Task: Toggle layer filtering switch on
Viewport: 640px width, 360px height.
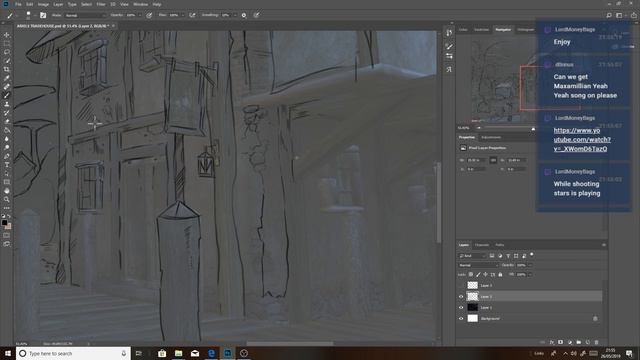Action: coord(532,255)
